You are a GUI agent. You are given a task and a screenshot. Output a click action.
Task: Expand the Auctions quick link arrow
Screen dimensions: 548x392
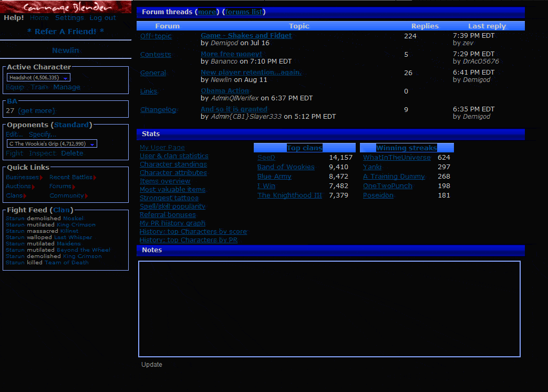coord(33,187)
